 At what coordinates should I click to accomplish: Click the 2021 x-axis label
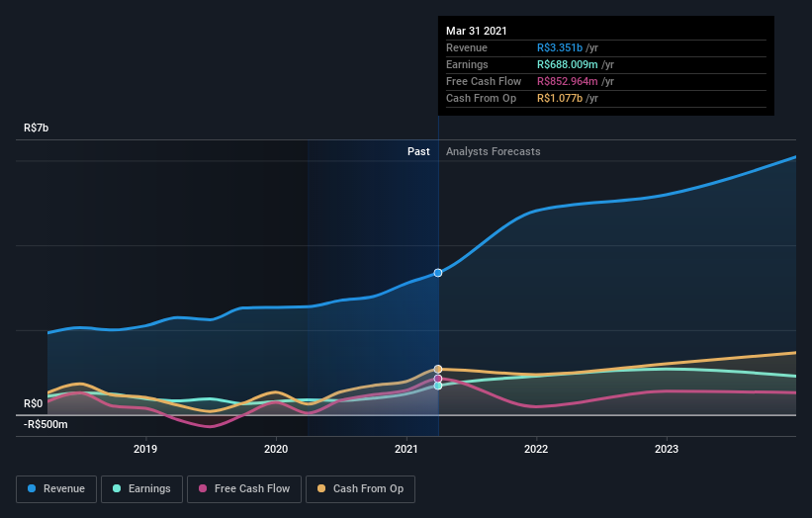[406, 449]
